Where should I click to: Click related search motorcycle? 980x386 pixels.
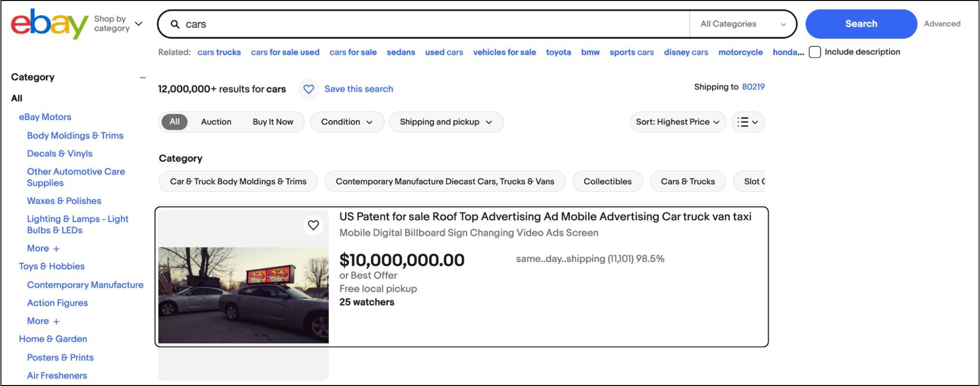pyautogui.click(x=740, y=52)
